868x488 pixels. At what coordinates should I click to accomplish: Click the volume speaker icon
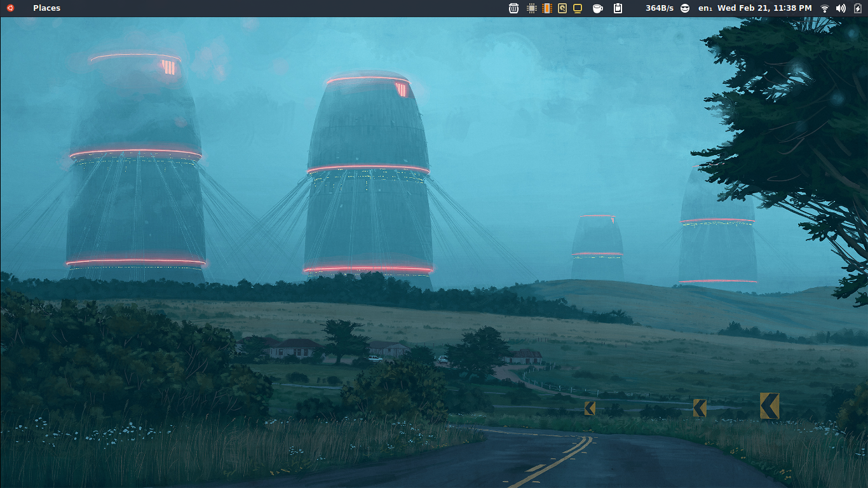click(841, 8)
